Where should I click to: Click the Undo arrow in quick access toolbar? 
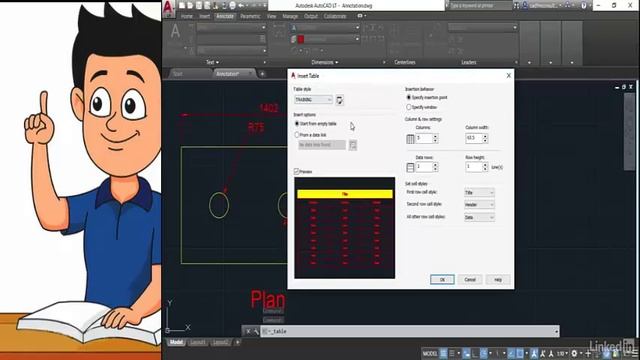(x=241, y=6)
